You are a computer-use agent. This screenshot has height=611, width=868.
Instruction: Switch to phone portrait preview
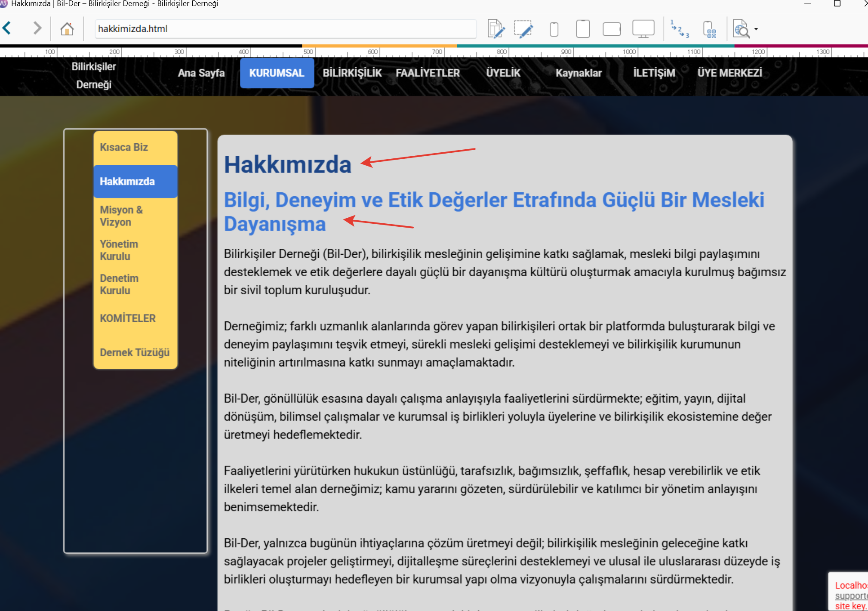click(554, 30)
